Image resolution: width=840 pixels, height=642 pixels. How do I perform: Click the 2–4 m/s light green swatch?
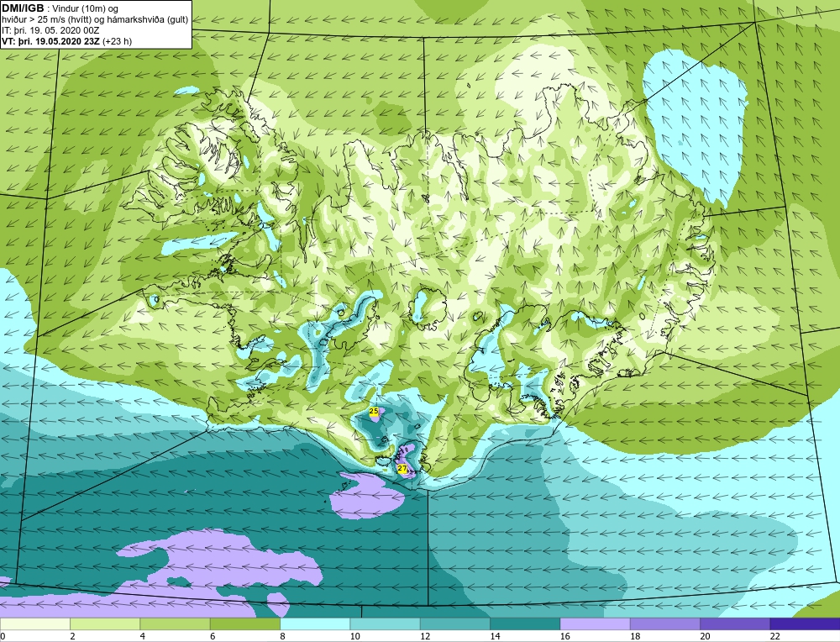(x=105, y=624)
